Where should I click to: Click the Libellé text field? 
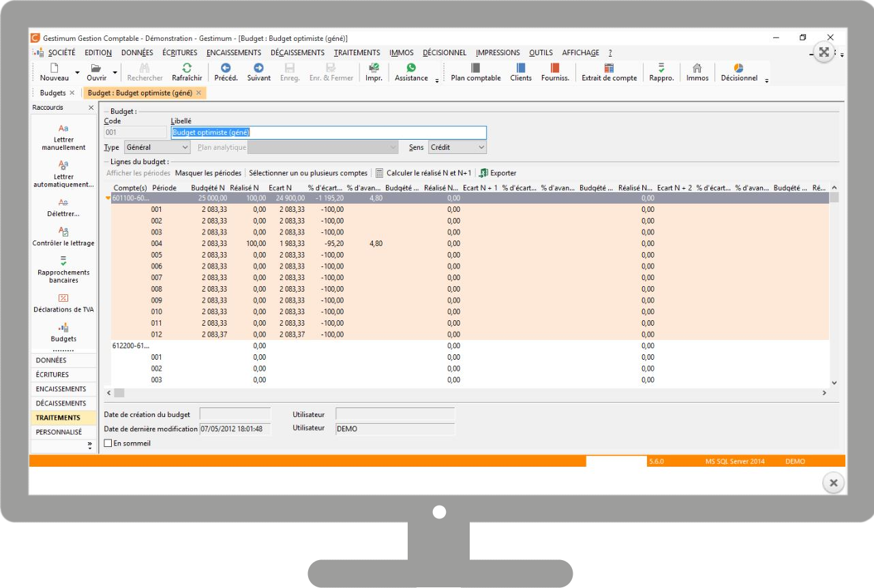[x=329, y=133]
